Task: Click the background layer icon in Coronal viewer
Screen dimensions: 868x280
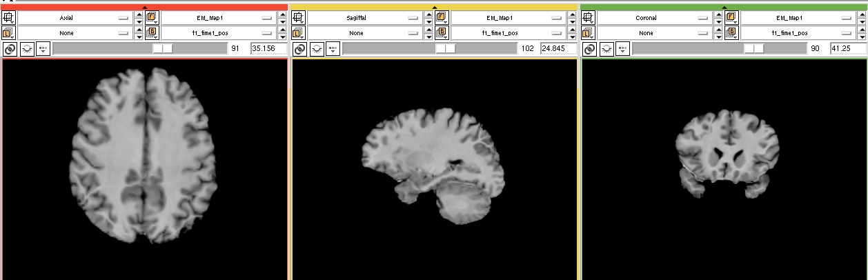Action: (731, 32)
